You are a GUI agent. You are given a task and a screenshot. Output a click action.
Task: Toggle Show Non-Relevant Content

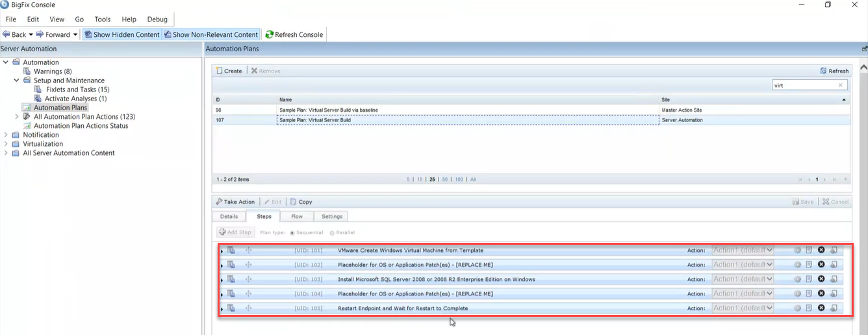(211, 34)
